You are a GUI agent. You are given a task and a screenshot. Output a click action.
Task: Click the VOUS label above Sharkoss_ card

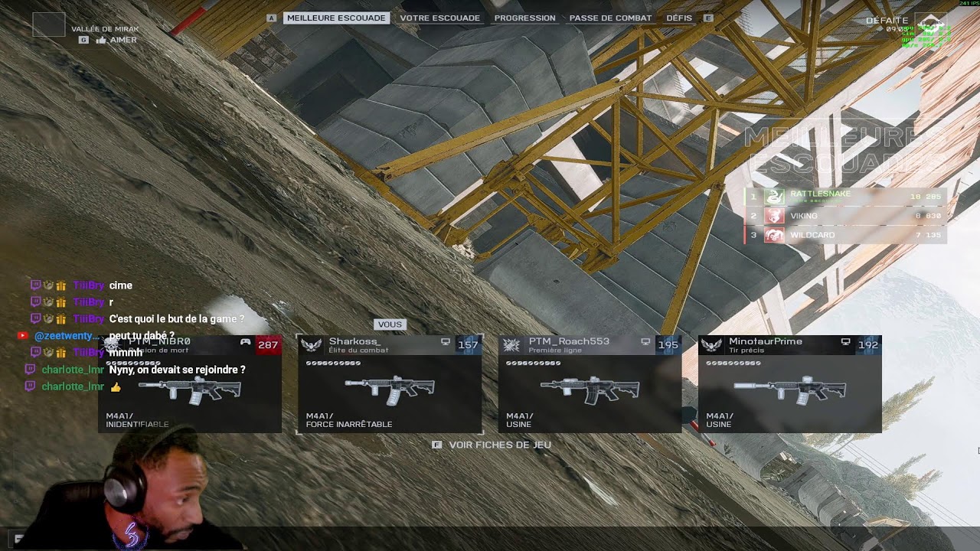(390, 324)
